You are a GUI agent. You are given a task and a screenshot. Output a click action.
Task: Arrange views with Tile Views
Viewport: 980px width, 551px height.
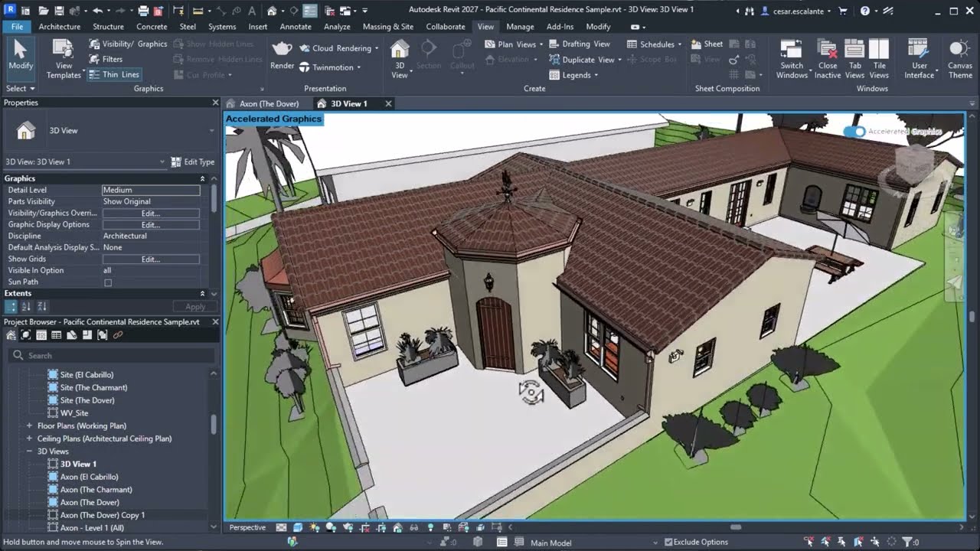(879, 58)
